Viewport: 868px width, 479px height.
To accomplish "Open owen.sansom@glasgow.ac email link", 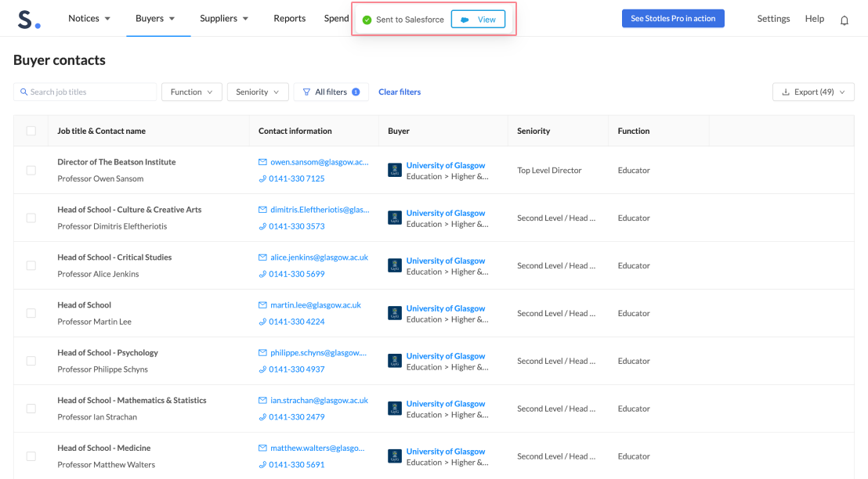I will [x=320, y=162].
